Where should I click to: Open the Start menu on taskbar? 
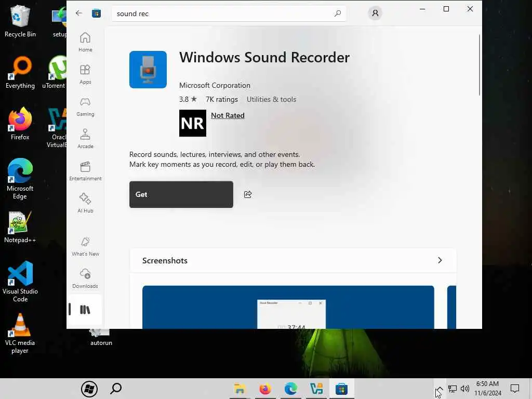click(x=89, y=389)
